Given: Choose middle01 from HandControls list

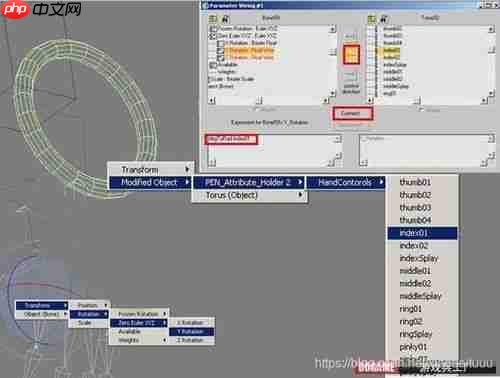Looking at the screenshot, I should (422, 271).
